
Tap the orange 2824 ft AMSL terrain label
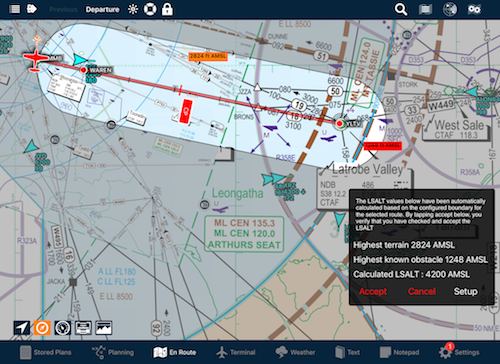click(x=208, y=56)
